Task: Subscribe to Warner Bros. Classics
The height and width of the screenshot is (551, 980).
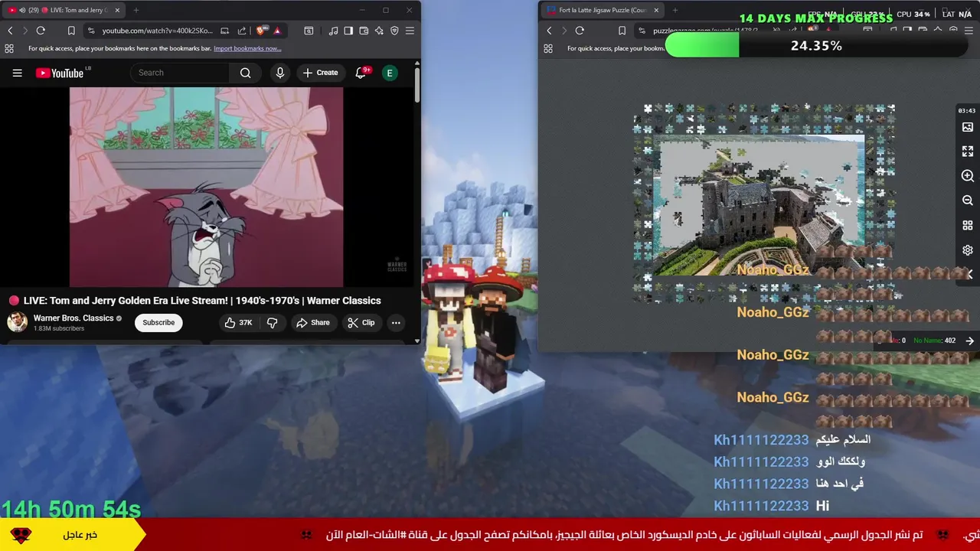Action: (x=158, y=323)
